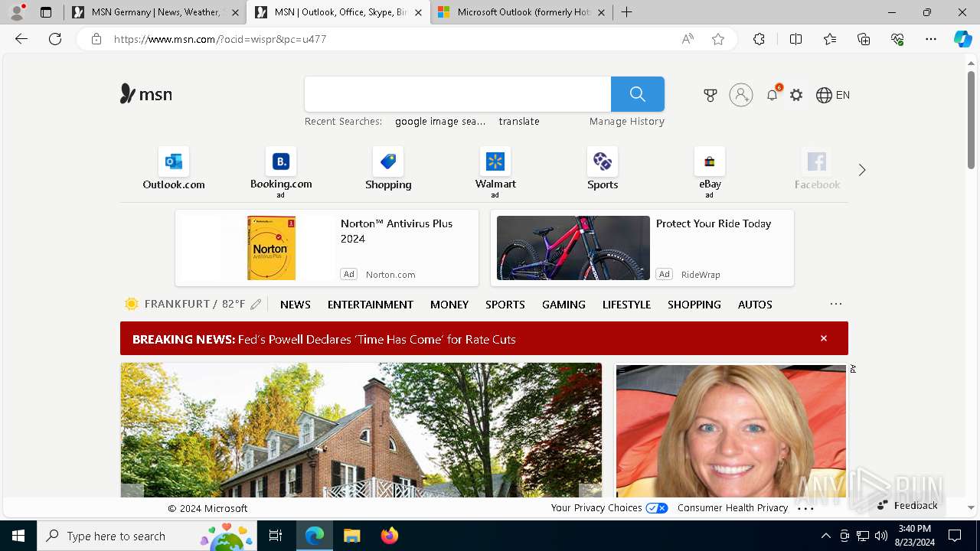This screenshot has width=980, height=551.
Task: Expand more categories ellipsis in navigation bar
Action: click(x=836, y=304)
